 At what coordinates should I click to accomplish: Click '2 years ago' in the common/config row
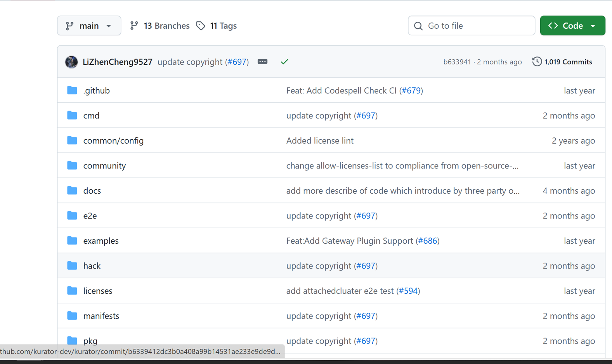[x=573, y=140]
